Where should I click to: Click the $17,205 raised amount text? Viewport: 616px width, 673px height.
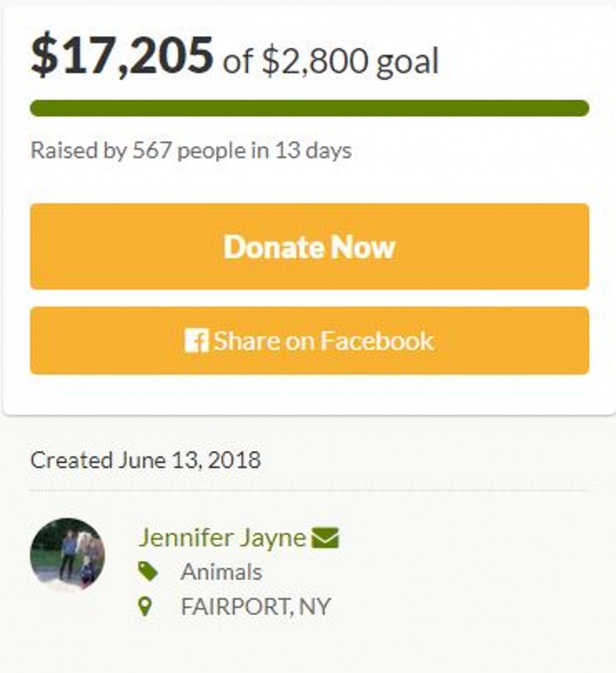123,53
